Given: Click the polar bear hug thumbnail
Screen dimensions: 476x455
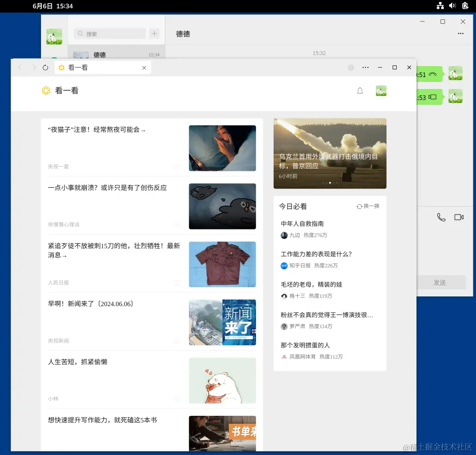Looking at the screenshot, I should coord(222,381).
